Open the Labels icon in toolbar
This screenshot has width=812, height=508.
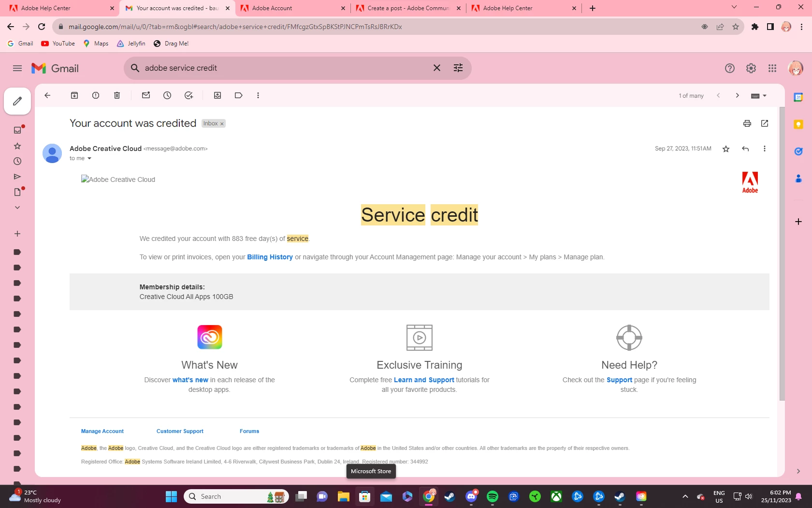coord(238,95)
